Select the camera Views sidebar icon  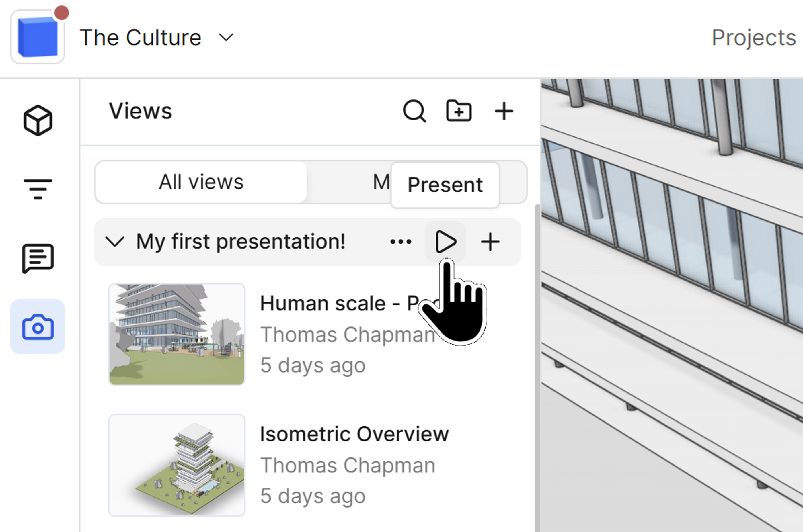click(x=38, y=327)
